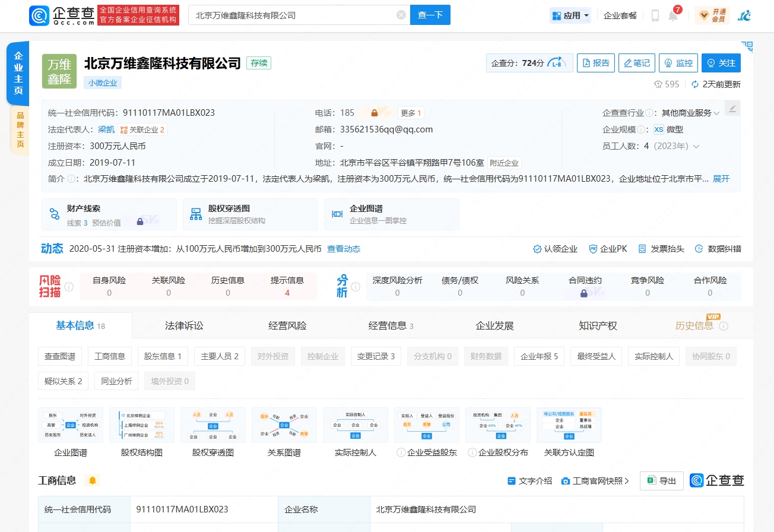Open the user avatar at the header's right end
774x532 pixels.
pos(744,15)
